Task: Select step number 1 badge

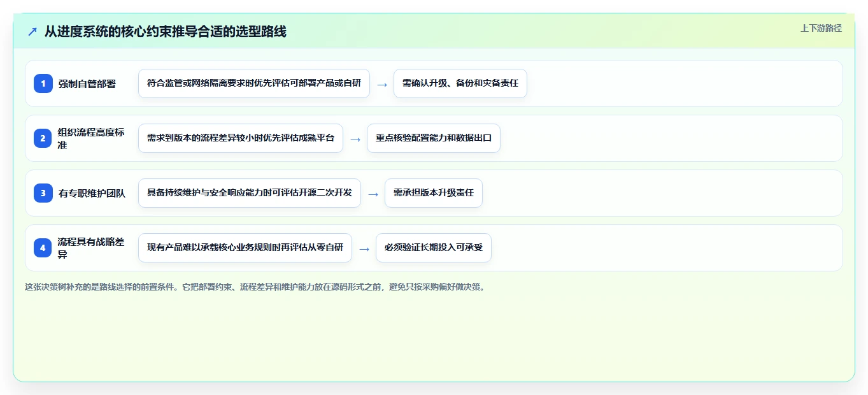Action: click(x=43, y=83)
